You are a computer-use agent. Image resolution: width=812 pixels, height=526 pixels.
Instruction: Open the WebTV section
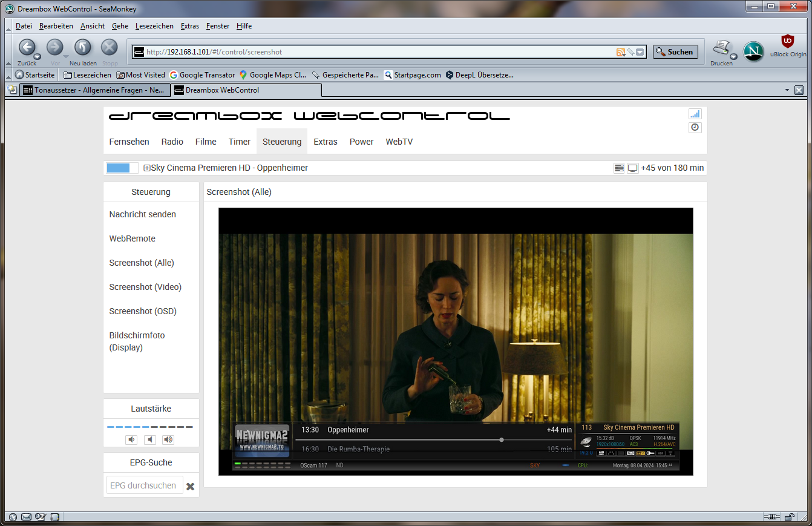(x=399, y=142)
